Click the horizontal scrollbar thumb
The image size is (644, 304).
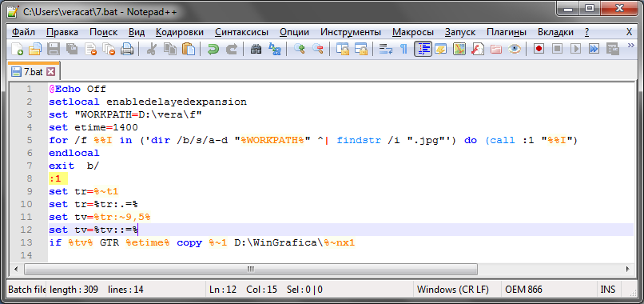click(x=251, y=269)
